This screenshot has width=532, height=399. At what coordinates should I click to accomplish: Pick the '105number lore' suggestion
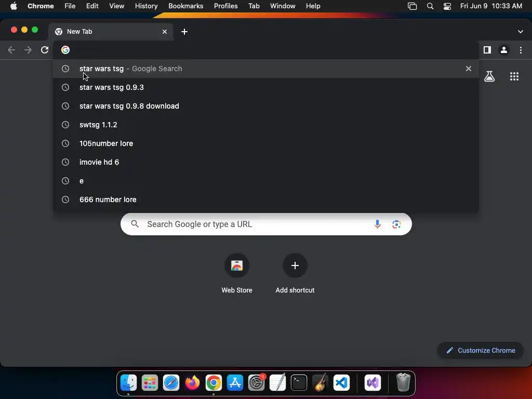(x=266, y=143)
